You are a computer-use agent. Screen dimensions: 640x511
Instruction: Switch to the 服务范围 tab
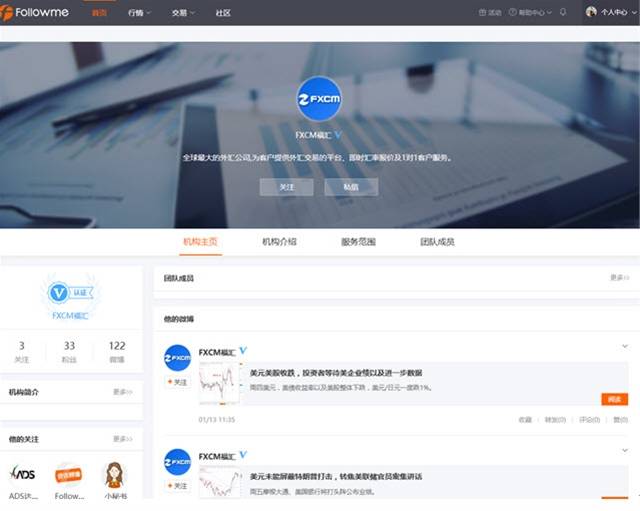point(358,242)
